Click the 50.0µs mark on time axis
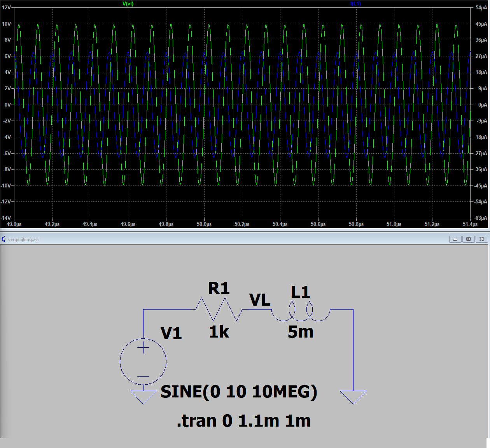The image size is (490, 448). 204,224
